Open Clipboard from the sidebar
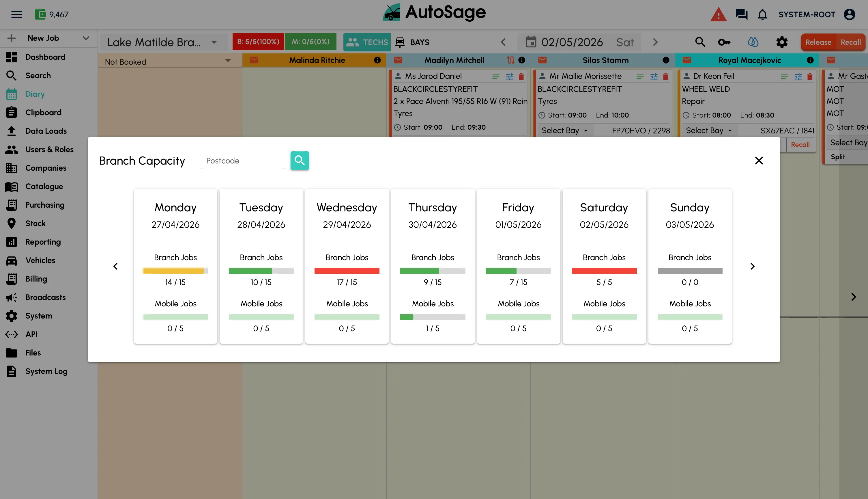Screen dimensions: 868x499 [43, 112]
